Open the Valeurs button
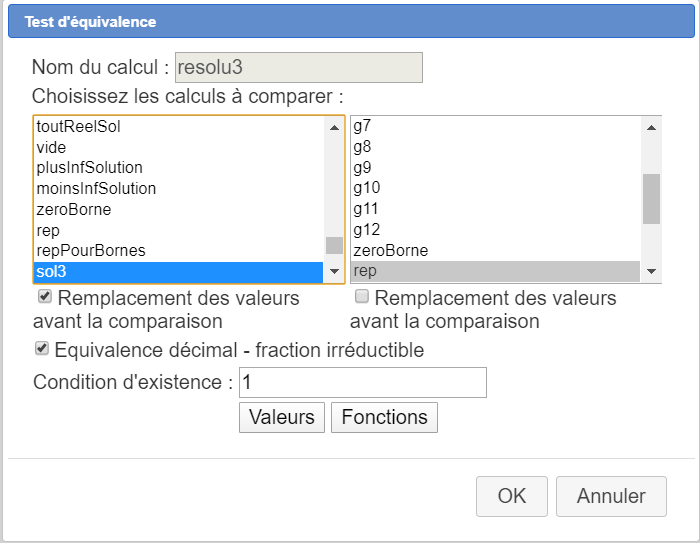 [x=282, y=417]
